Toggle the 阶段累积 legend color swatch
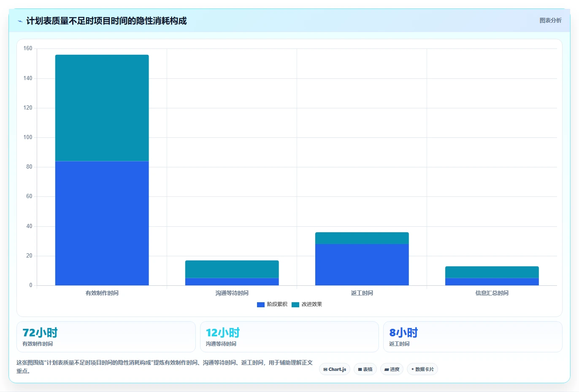This screenshot has width=579, height=392. tap(260, 304)
